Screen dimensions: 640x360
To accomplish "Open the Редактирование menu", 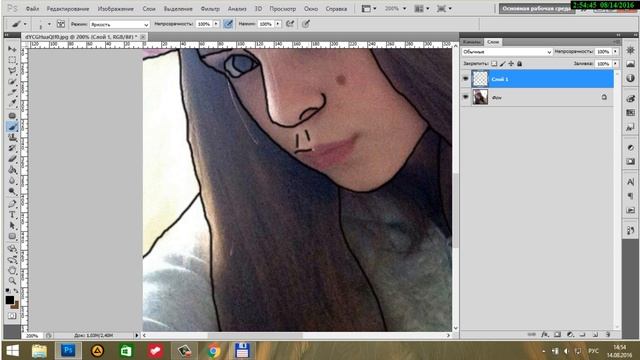I will [x=68, y=9].
